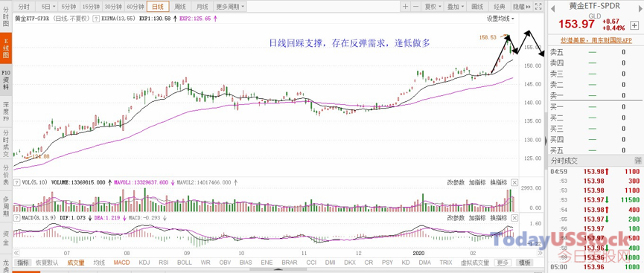Close the MACD indicator panel
Screen dimensions: 644x273
514,217
